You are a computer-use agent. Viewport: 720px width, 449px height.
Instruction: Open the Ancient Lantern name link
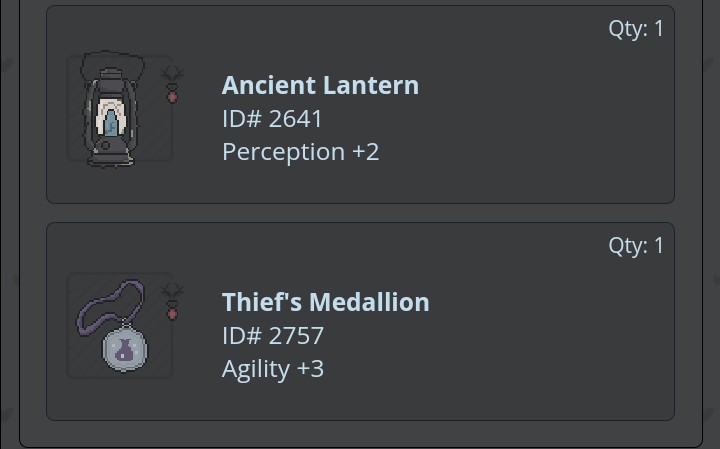pyautogui.click(x=321, y=85)
